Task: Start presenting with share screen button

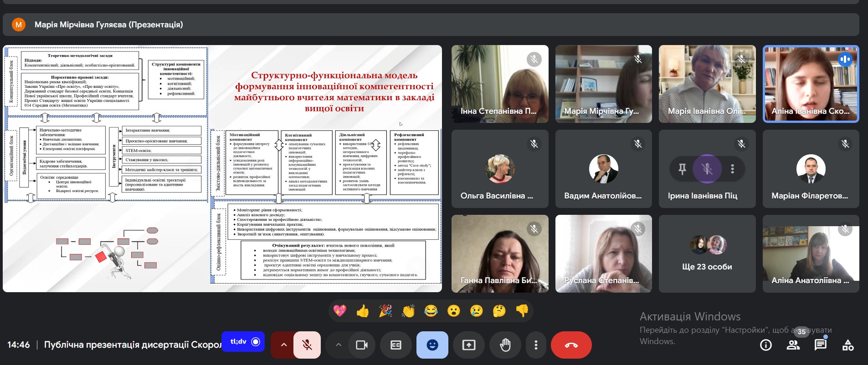Action: (469, 345)
